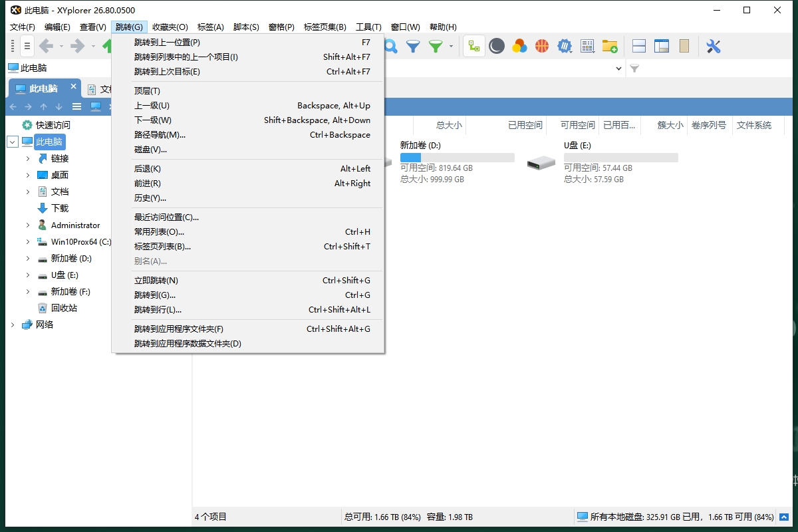Click the 下载 blue download arrow icon
Image resolution: width=798 pixels, height=532 pixels.
click(43, 208)
